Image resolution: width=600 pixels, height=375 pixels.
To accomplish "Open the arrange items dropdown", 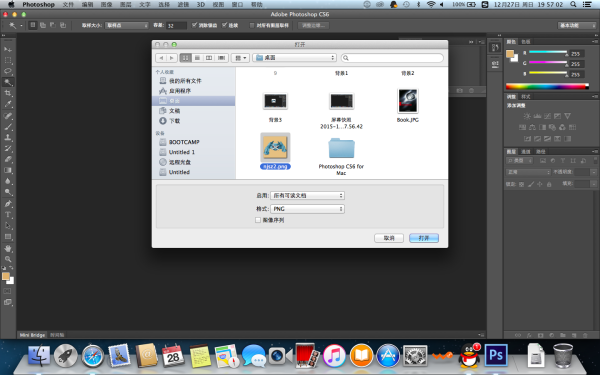I will pyautogui.click(x=241, y=58).
